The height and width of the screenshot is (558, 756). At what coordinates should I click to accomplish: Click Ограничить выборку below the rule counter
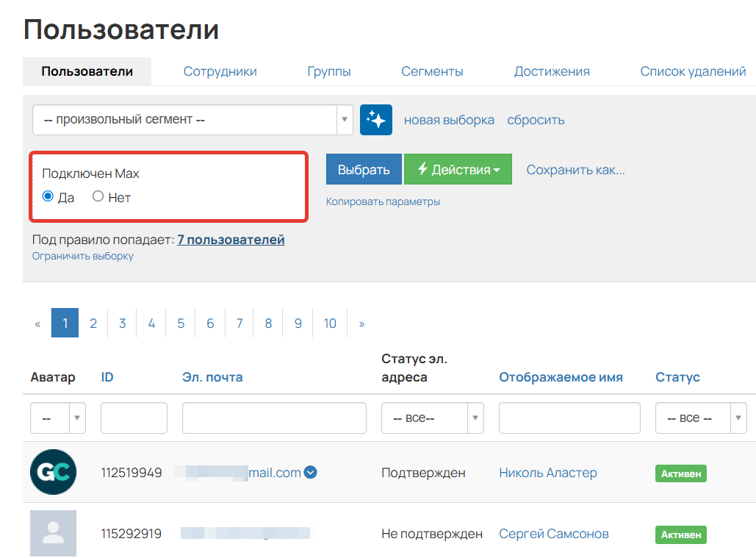tap(82, 256)
